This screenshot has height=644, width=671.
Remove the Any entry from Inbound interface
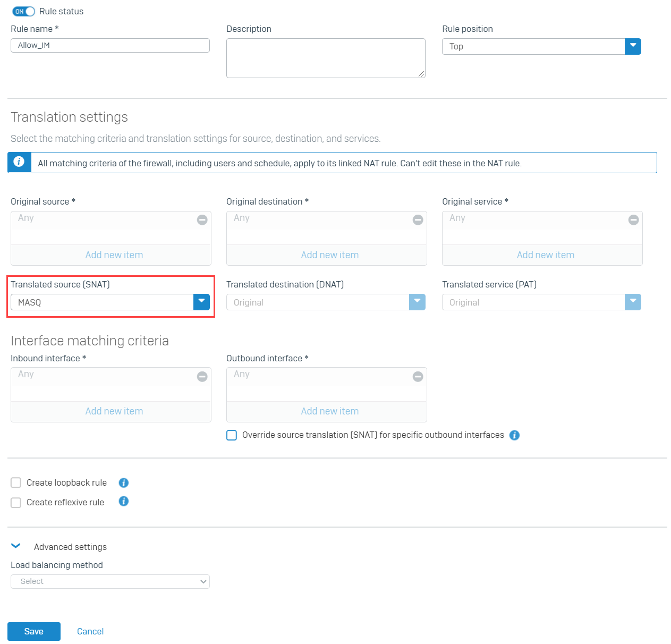[x=202, y=376]
